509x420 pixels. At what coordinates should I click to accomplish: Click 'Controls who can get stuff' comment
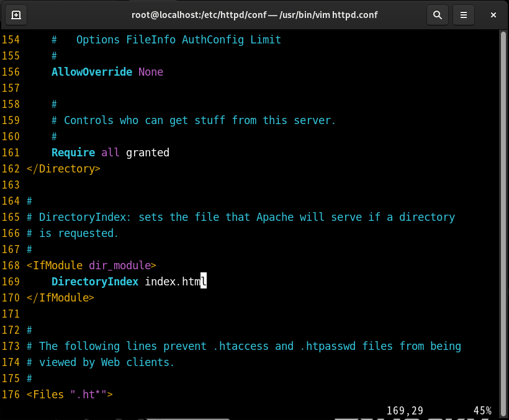click(x=145, y=120)
